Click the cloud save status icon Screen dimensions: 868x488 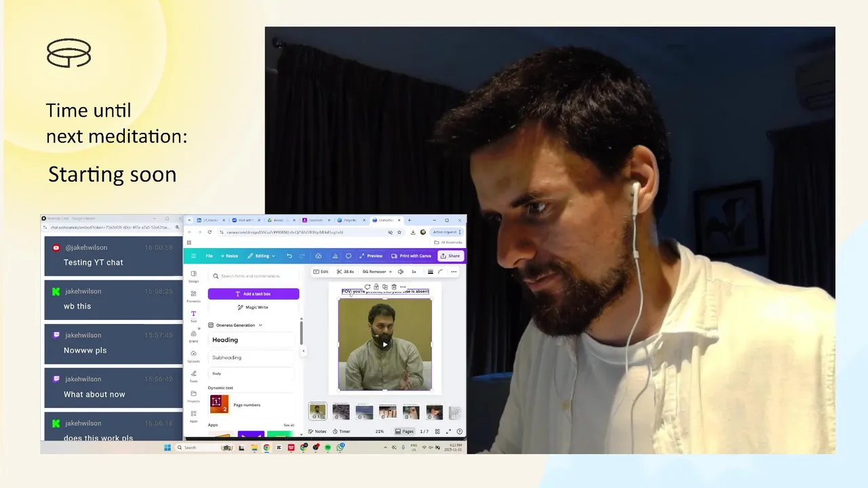pyautogui.click(x=319, y=256)
